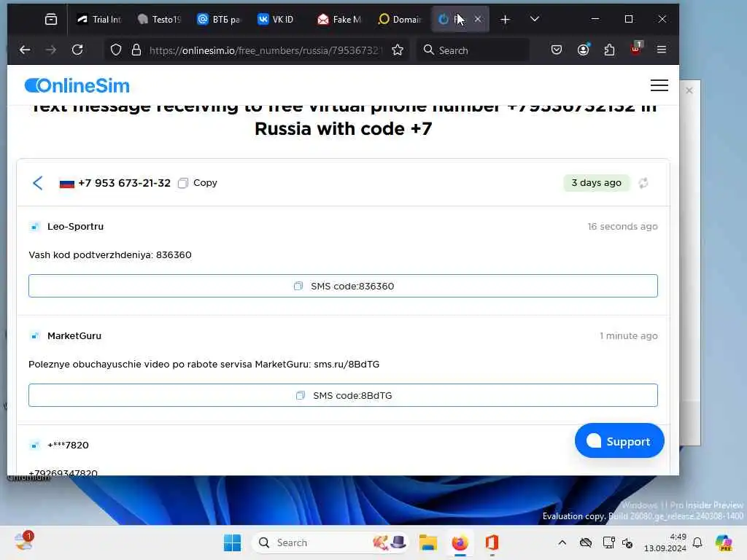Screen dimensions: 747x560
Task: Open the notification bell icon
Action: coord(697,542)
